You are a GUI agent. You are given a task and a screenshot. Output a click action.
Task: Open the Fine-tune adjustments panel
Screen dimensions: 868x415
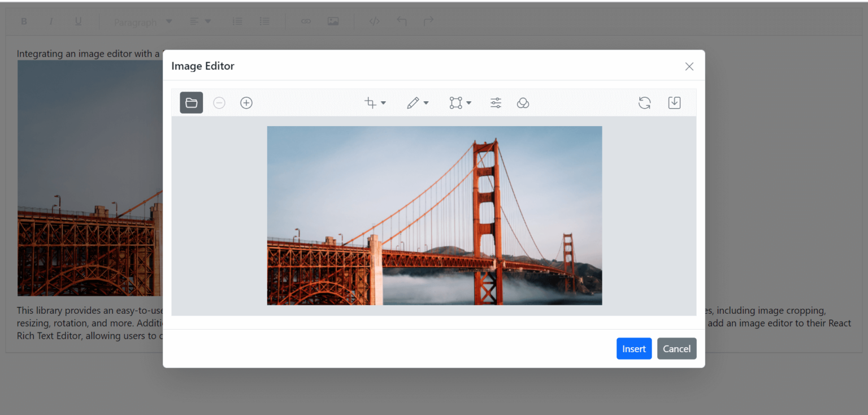496,102
